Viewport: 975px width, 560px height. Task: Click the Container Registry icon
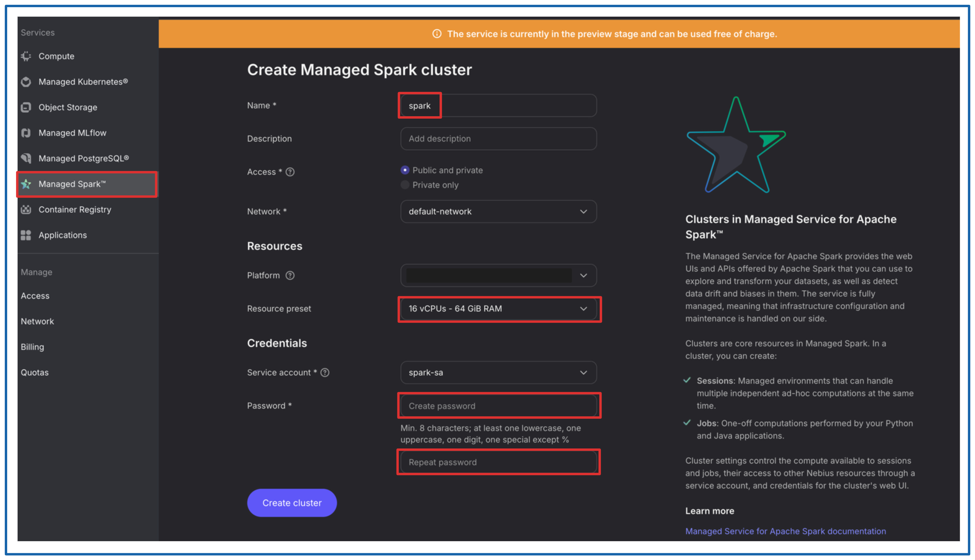26,209
